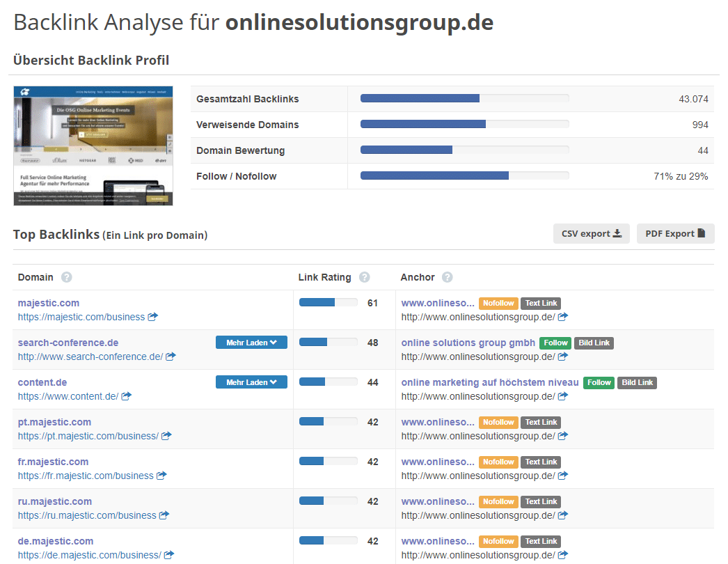The width and height of the screenshot is (728, 564).
Task: Open the content.de domain link
Action: coord(42,382)
